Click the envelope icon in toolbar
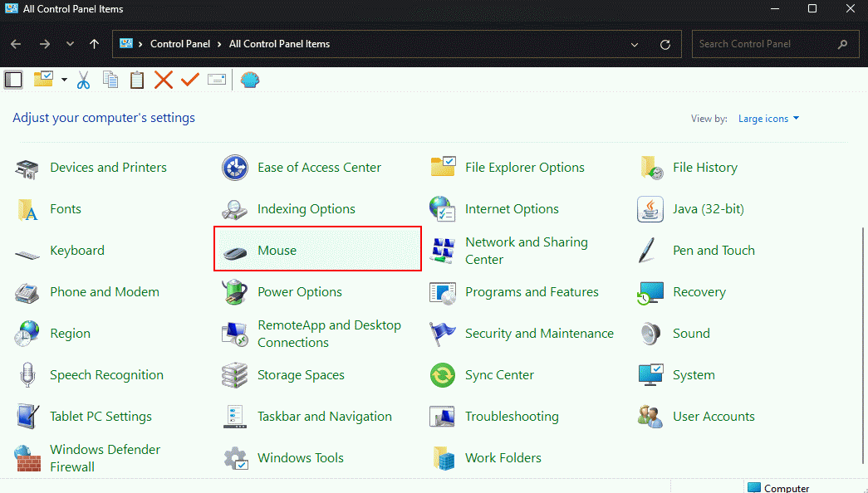The height and width of the screenshot is (493, 868). click(217, 80)
